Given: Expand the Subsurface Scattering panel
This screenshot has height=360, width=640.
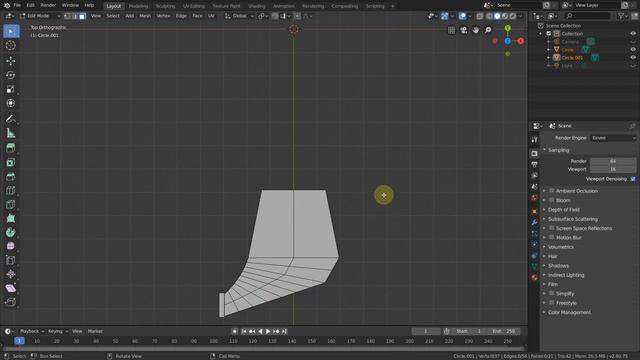Looking at the screenshot, I should coord(572,219).
